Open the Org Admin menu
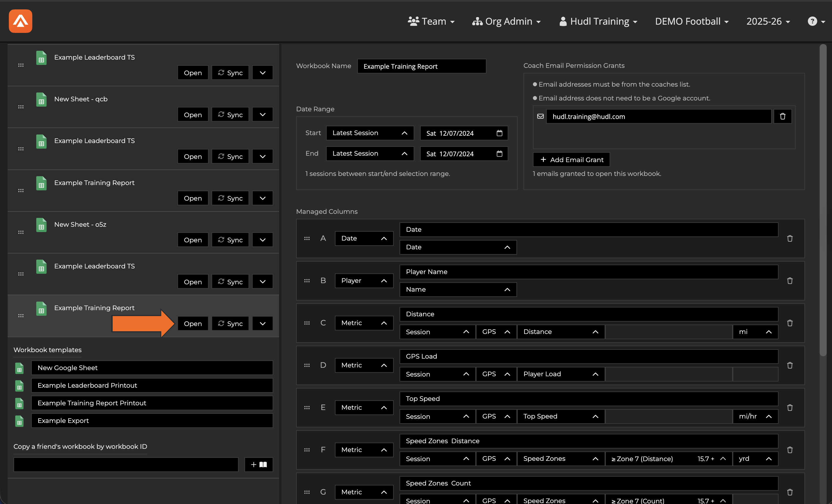Screen dimensions: 832x504 tap(506, 21)
